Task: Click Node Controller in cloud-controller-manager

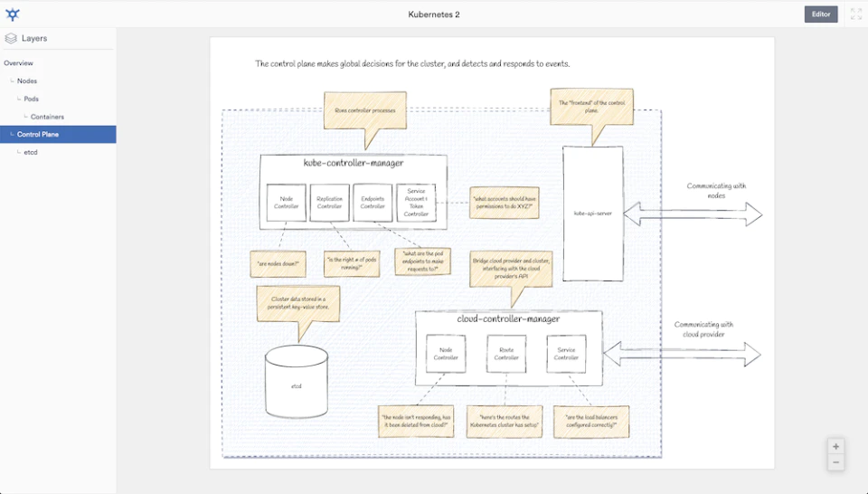Action: click(x=446, y=354)
